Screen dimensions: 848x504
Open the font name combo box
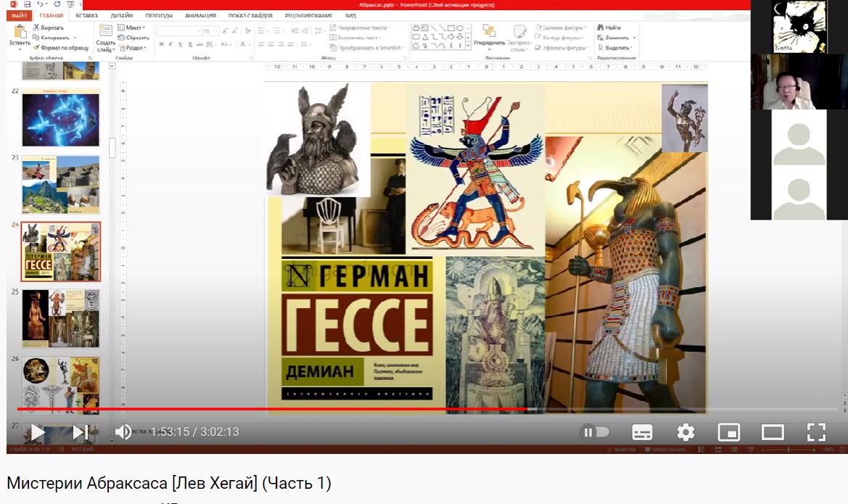[x=179, y=31]
